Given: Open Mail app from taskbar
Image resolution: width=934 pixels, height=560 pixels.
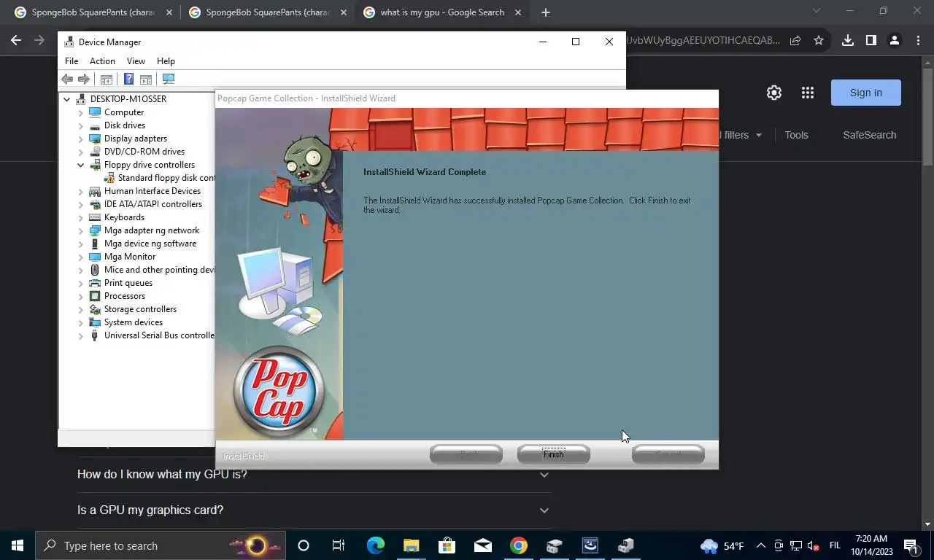Looking at the screenshot, I should [x=482, y=545].
